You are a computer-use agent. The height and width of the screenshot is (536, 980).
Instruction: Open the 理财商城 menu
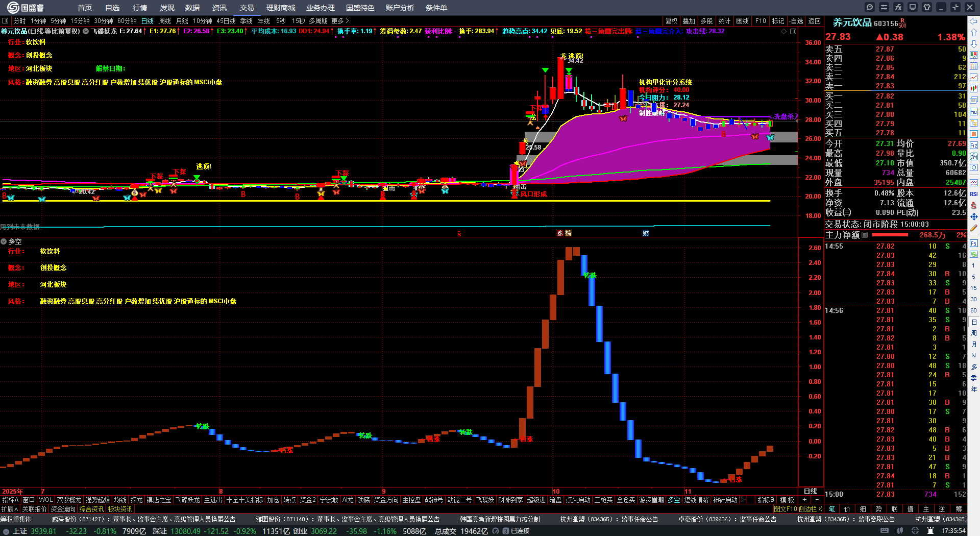point(281,8)
